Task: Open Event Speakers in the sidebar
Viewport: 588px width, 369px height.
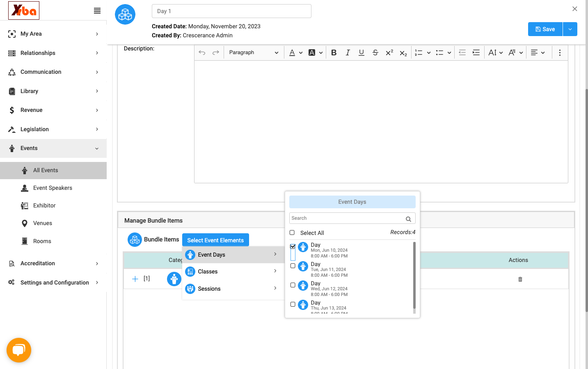Action: coord(53,188)
